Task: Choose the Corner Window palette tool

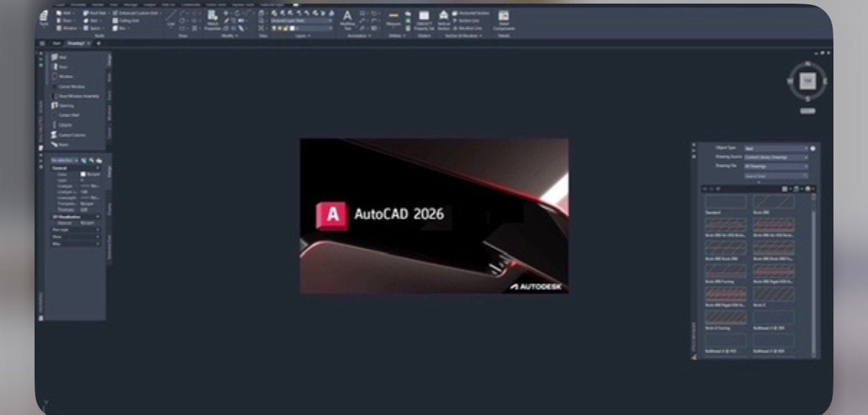Action: point(68,86)
